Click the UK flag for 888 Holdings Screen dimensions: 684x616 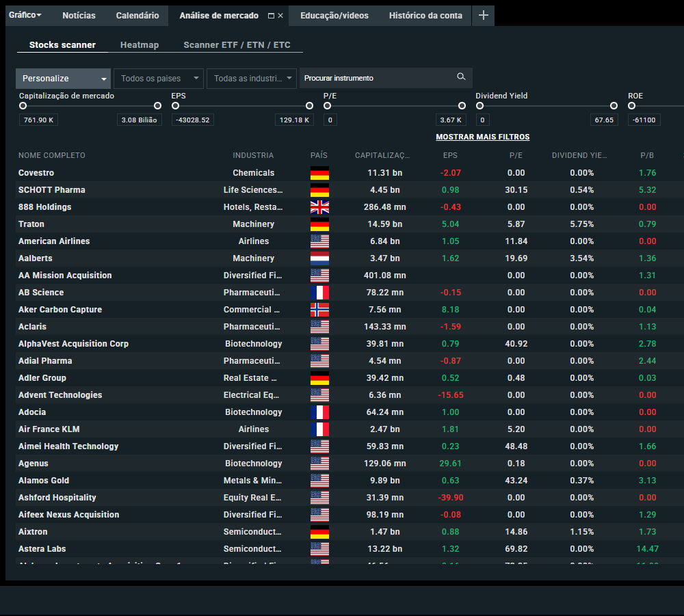(319, 207)
